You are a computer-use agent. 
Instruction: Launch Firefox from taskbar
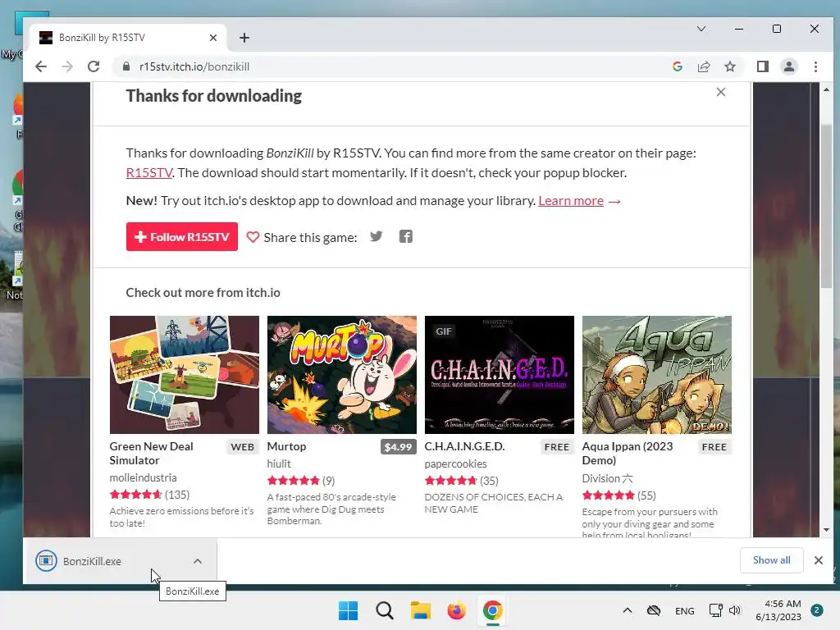(456, 610)
